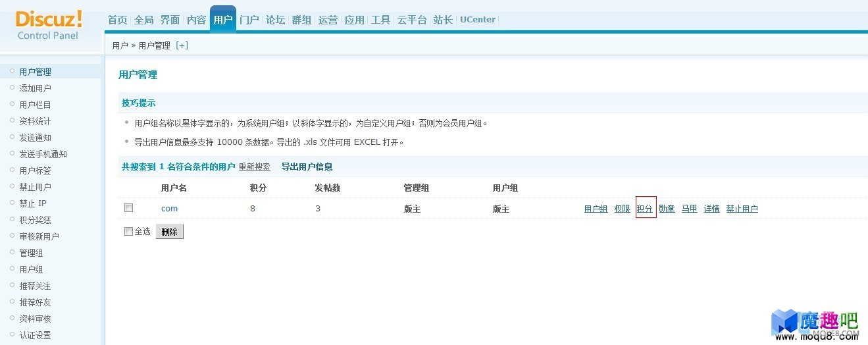Open the UCenter navigation tab

(x=478, y=20)
